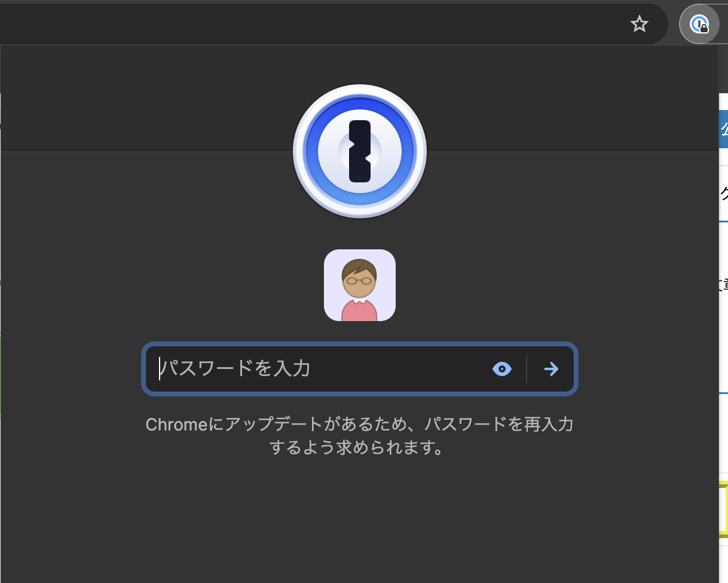728x583 pixels.
Task: Toggle password visibility with the eye icon
Action: pos(502,369)
